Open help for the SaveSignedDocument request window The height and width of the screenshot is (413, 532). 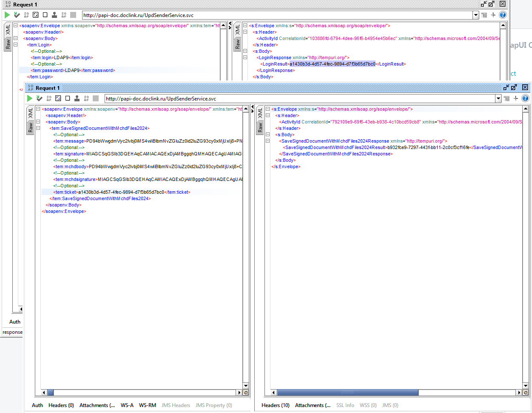coord(525,98)
